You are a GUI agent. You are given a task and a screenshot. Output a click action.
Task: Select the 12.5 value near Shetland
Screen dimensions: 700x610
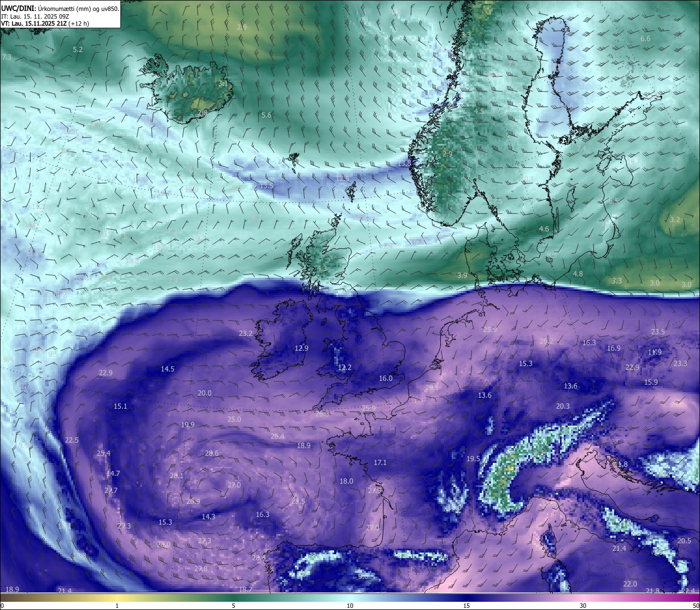click(x=342, y=179)
